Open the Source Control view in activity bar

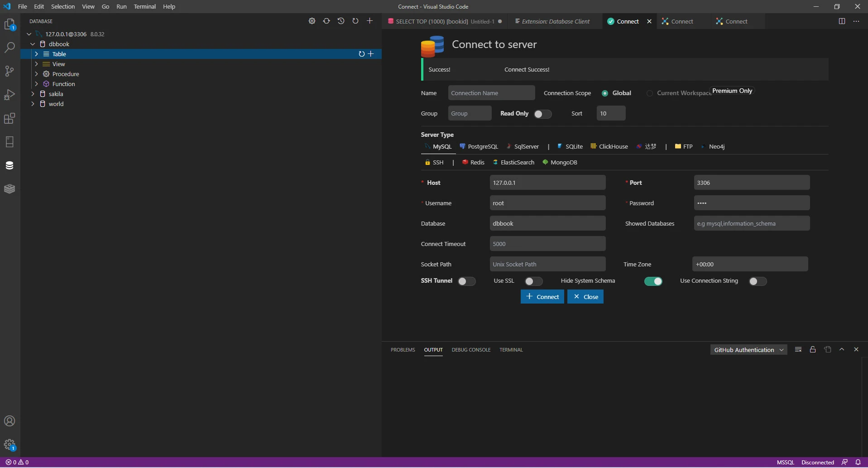[10, 71]
